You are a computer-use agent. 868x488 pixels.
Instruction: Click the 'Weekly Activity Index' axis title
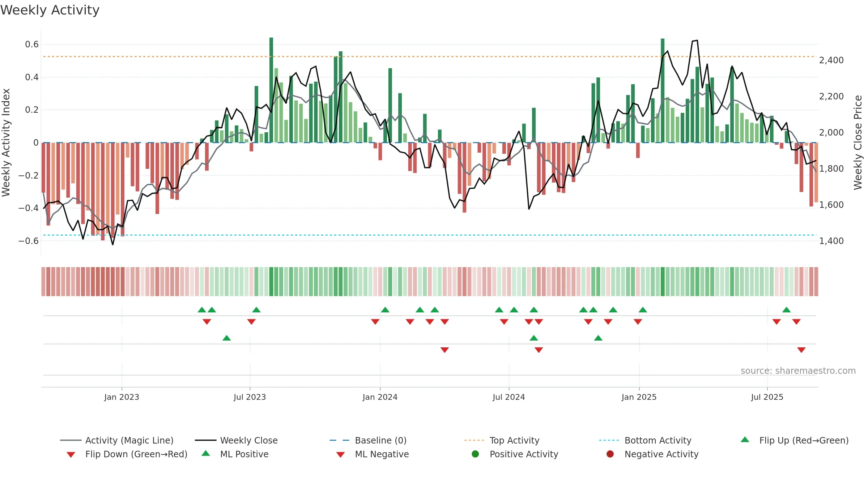click(6, 142)
